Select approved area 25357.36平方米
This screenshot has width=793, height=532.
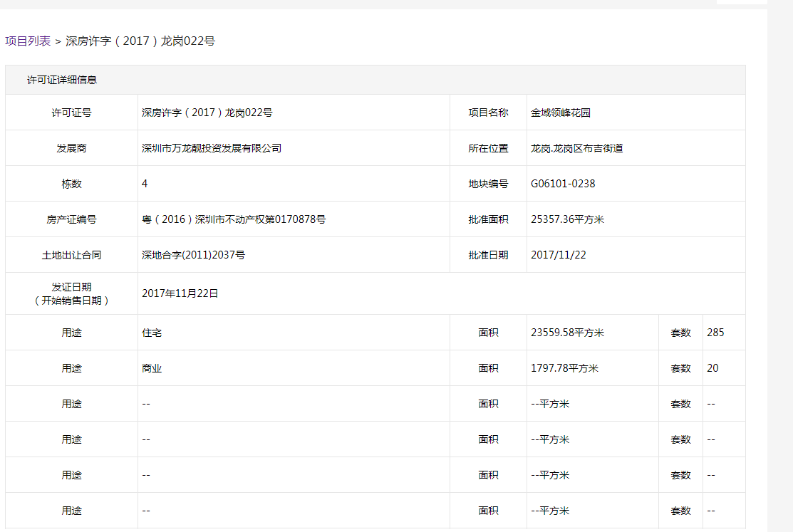click(567, 219)
